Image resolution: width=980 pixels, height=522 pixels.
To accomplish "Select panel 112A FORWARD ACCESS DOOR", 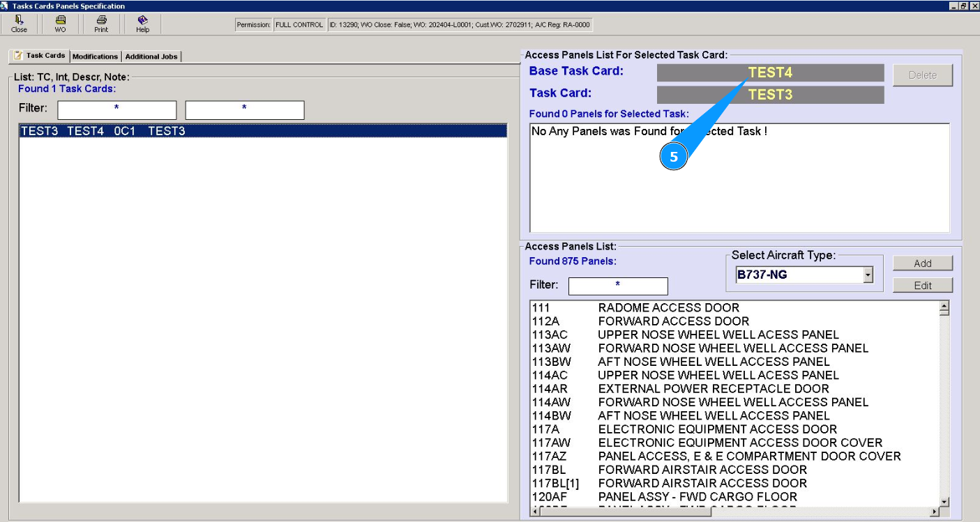I will (x=735, y=321).
